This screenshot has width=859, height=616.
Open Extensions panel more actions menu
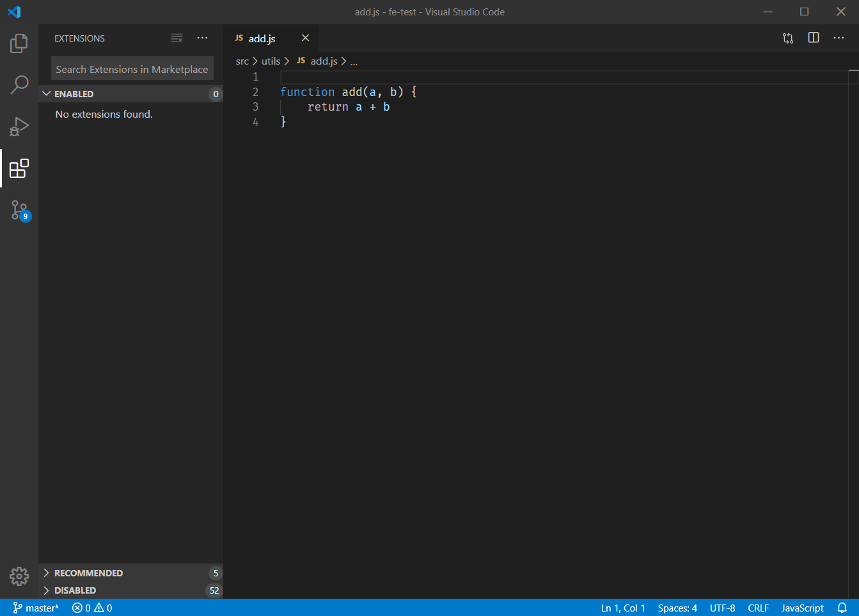coord(202,38)
